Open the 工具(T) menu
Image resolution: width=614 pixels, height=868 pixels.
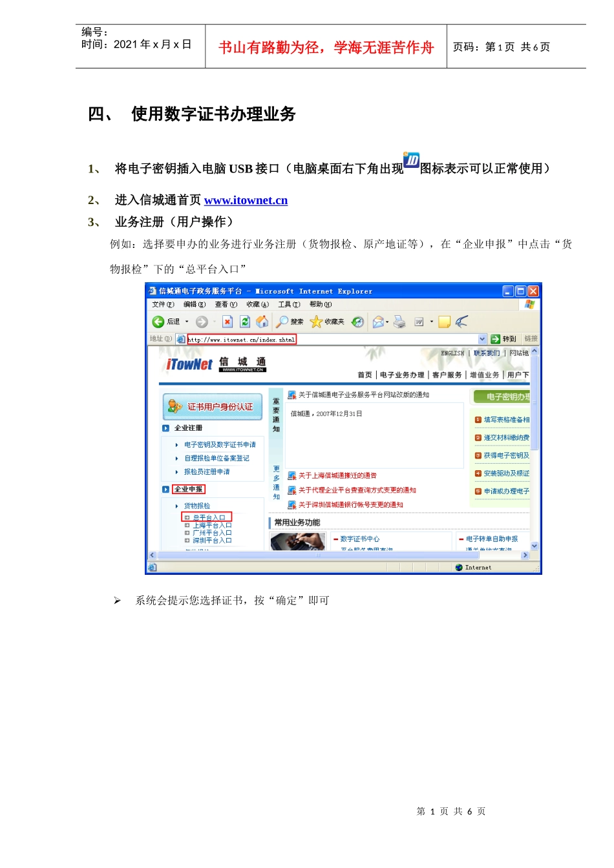289,305
